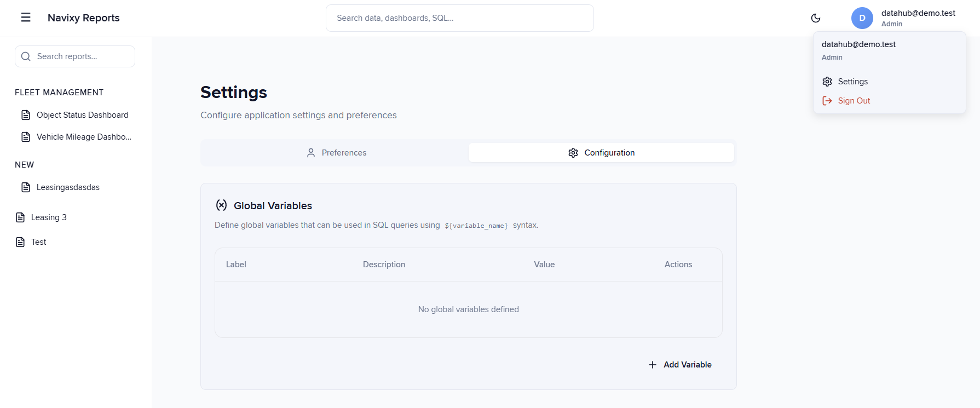Collapse account menu via datahub@demo.test header
980x408 pixels.
918,13
